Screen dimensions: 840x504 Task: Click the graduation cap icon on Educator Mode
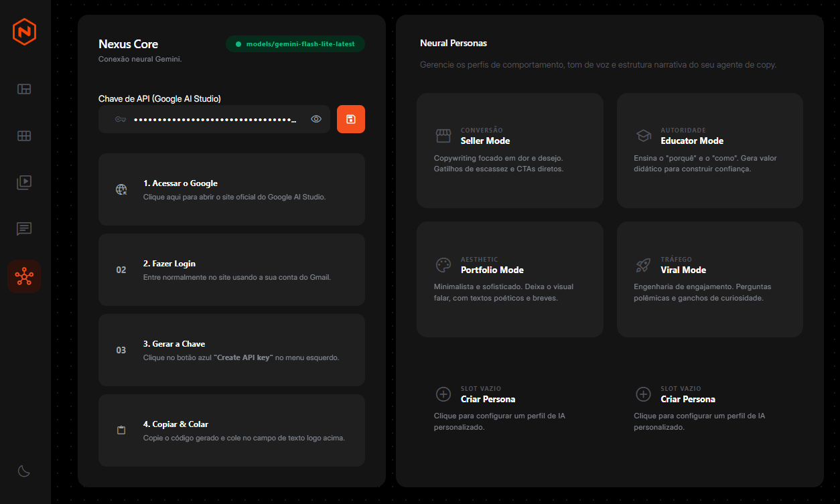tap(643, 136)
